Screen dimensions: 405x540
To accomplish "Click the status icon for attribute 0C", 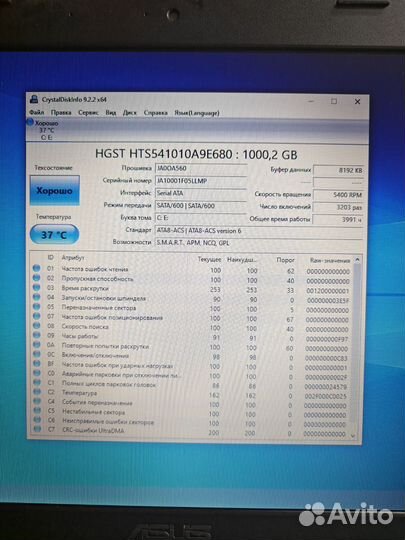I will (37, 354).
